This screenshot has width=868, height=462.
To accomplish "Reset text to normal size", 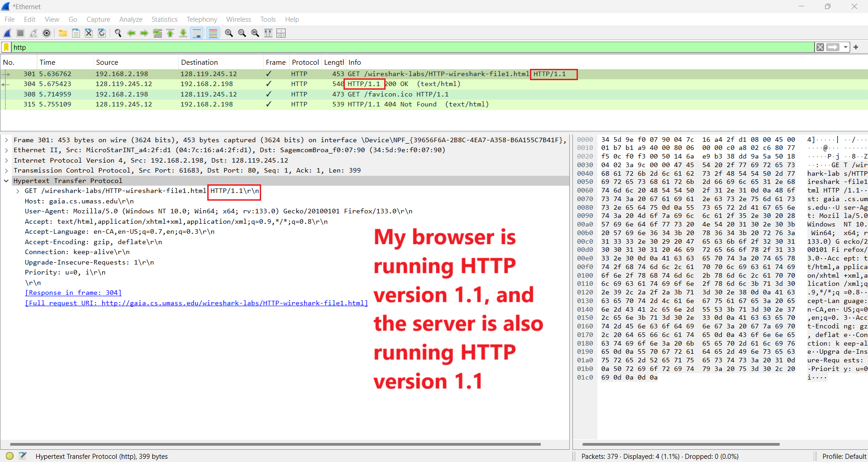I will 255,33.
